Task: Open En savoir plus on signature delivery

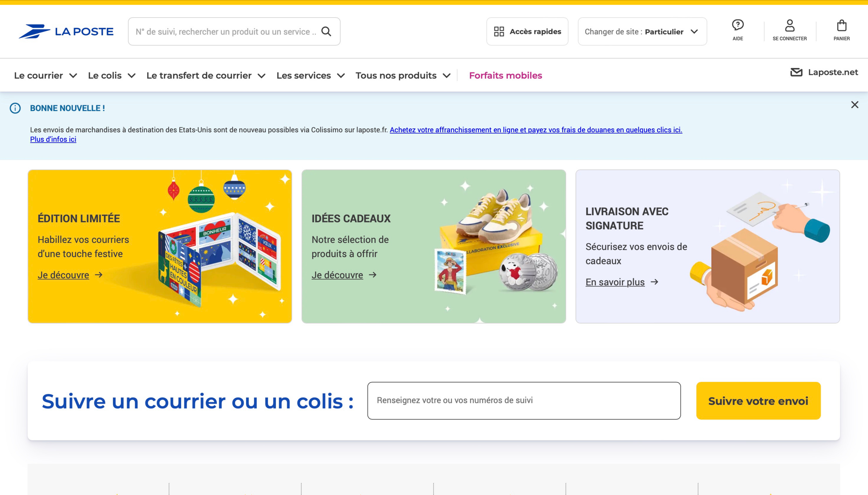Action: (615, 282)
